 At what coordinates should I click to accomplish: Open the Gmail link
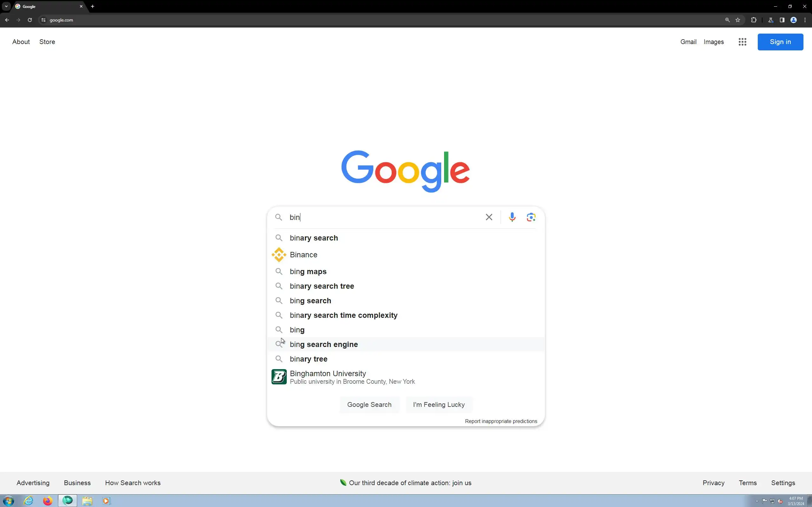click(x=688, y=42)
